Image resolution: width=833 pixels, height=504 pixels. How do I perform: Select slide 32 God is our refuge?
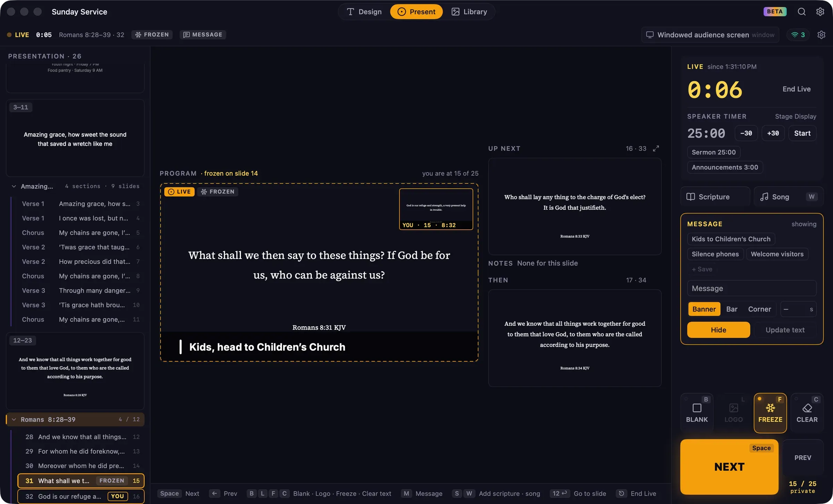point(81,496)
